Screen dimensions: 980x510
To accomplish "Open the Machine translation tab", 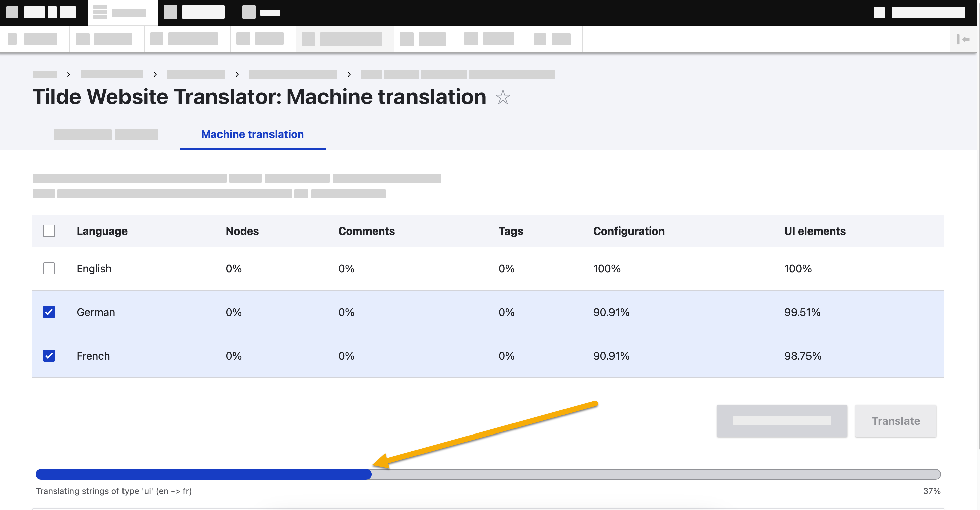I will [x=253, y=134].
